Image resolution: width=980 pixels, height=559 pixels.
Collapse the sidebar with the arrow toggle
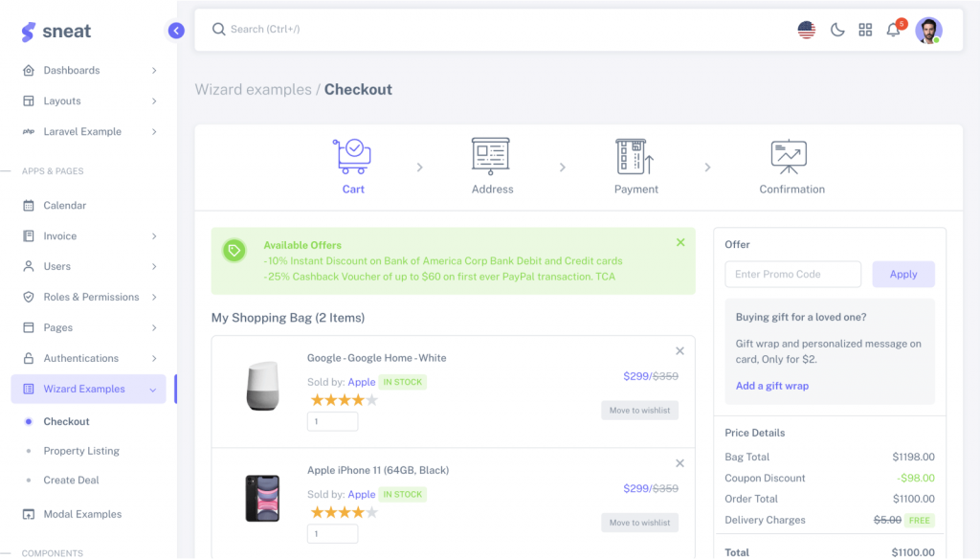click(x=176, y=31)
